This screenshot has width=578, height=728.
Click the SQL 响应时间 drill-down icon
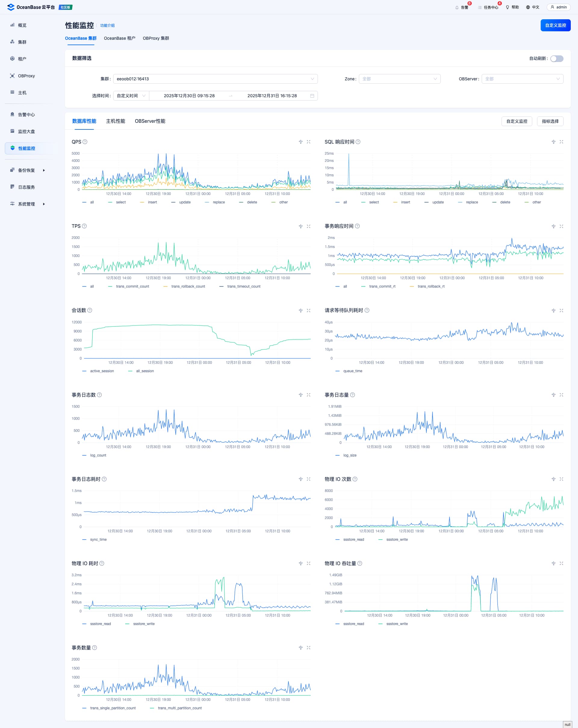(553, 142)
